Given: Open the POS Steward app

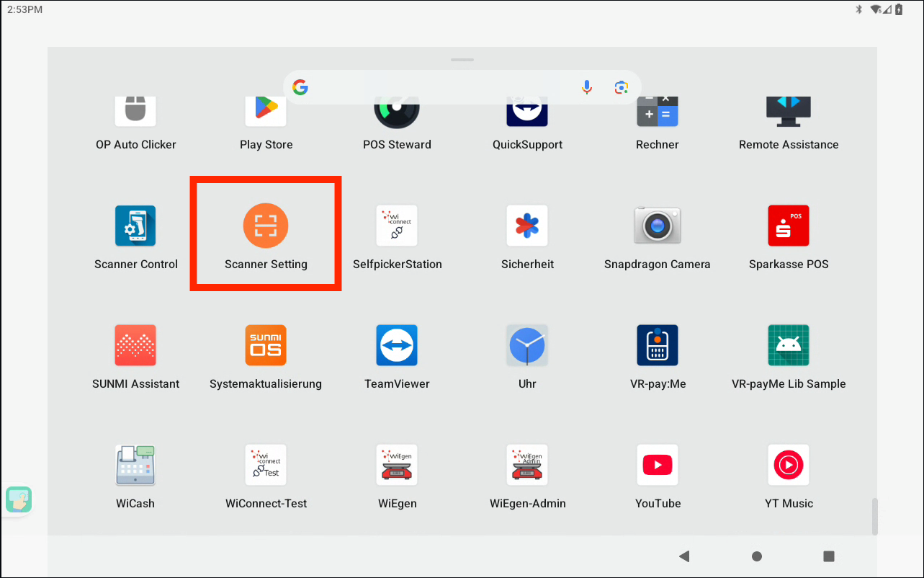Looking at the screenshot, I should [x=397, y=112].
